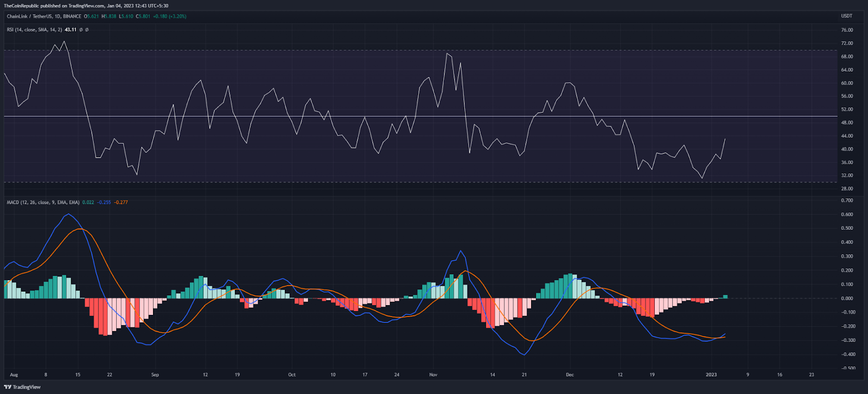The image size is (868, 394).
Task: Click the 72.00 label on RSI axis
Action: click(x=847, y=43)
